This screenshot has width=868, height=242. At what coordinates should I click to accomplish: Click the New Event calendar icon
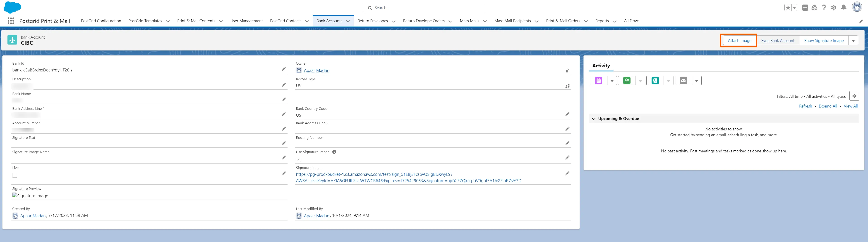[x=598, y=81]
